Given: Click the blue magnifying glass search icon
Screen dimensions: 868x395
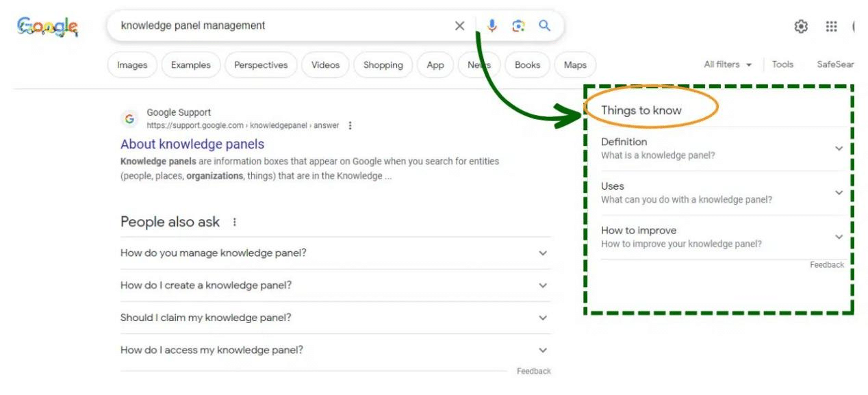Looking at the screenshot, I should click(544, 26).
